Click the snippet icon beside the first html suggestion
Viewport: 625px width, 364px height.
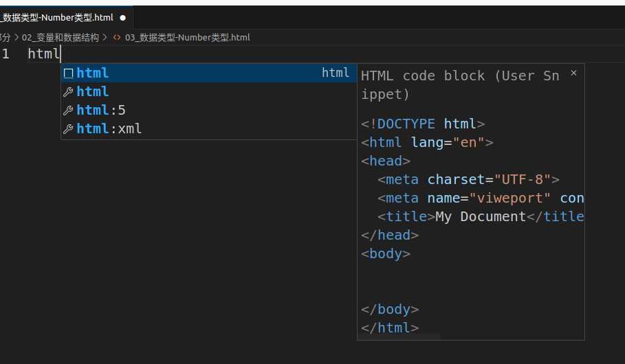(68, 73)
